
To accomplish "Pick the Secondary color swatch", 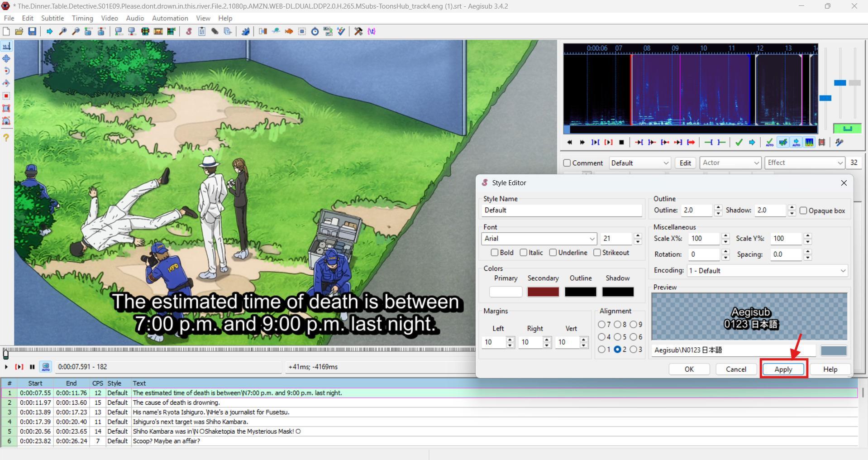I will [543, 292].
